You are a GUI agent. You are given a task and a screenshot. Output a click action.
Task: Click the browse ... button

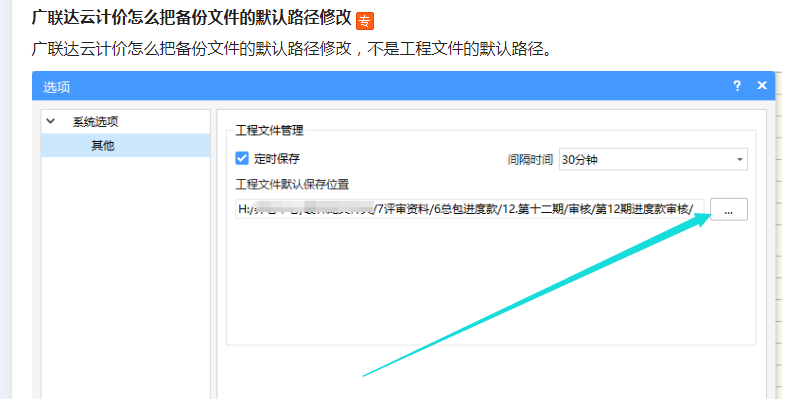[729, 209]
